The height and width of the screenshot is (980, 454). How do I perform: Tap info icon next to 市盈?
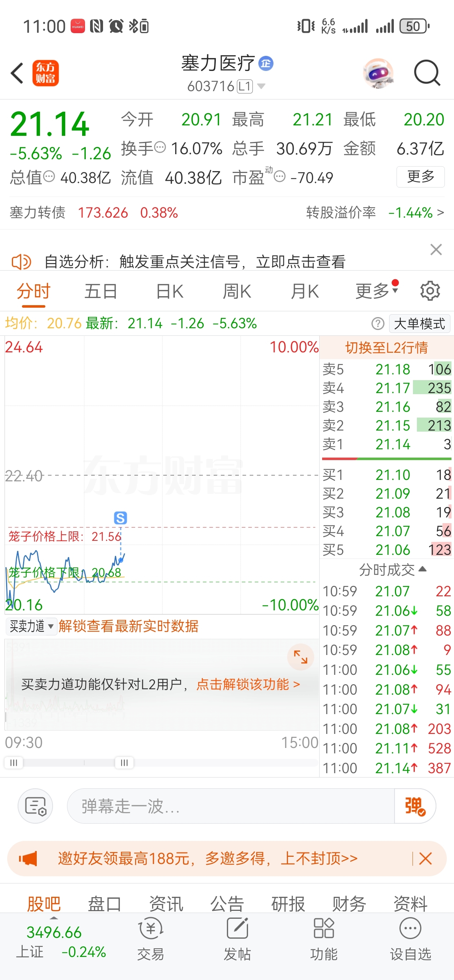[x=280, y=177]
